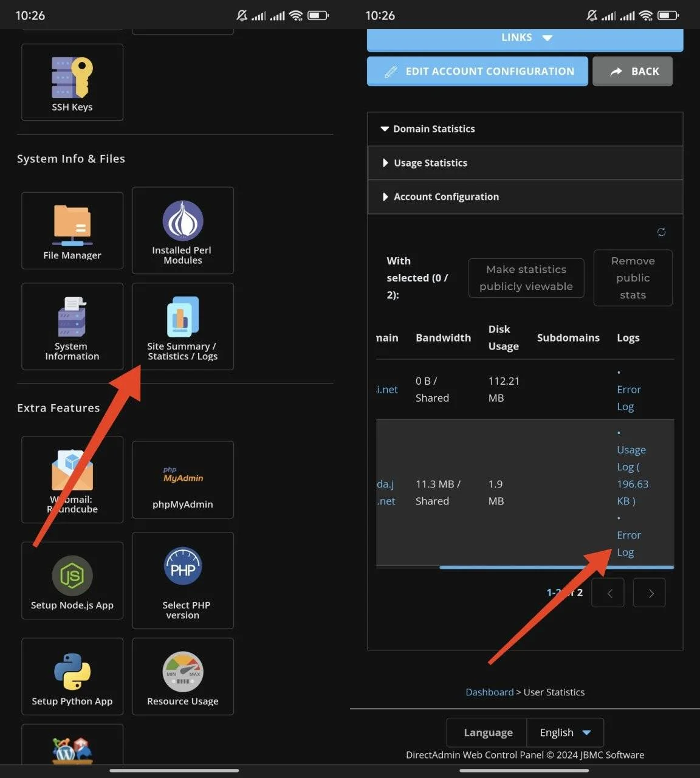Click Edit Account Configuration button
700x778 pixels.
pyautogui.click(x=478, y=71)
